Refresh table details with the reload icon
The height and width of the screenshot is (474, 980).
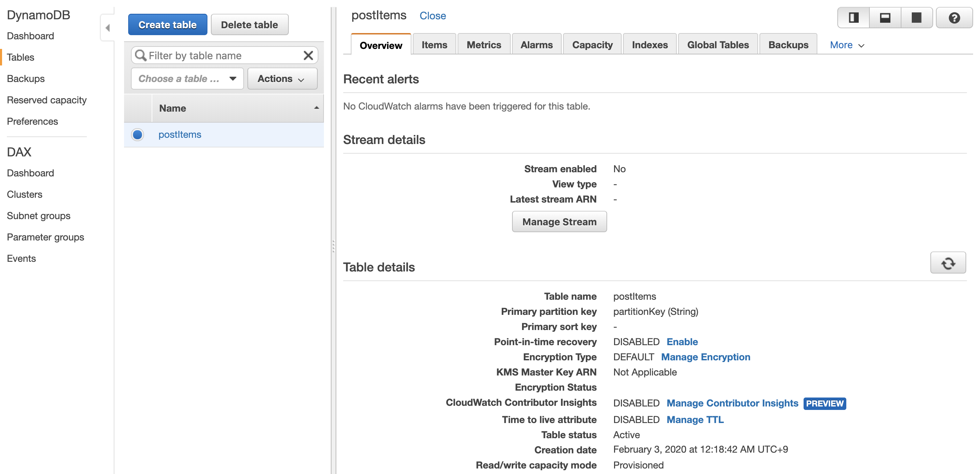click(x=948, y=263)
